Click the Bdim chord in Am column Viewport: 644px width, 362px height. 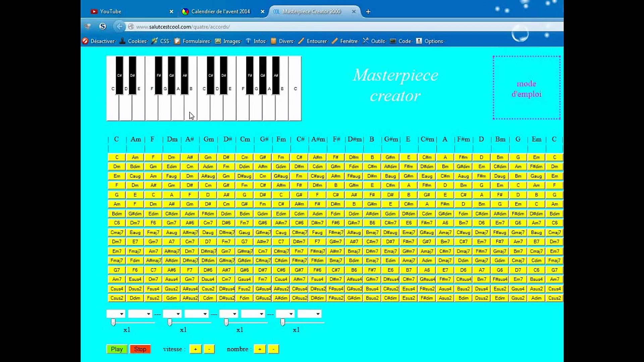click(x=135, y=167)
